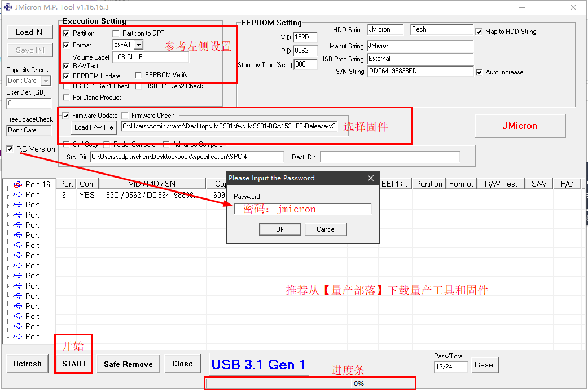The image size is (588, 390).
Task: Click the Close button at bottom
Action: click(x=183, y=364)
